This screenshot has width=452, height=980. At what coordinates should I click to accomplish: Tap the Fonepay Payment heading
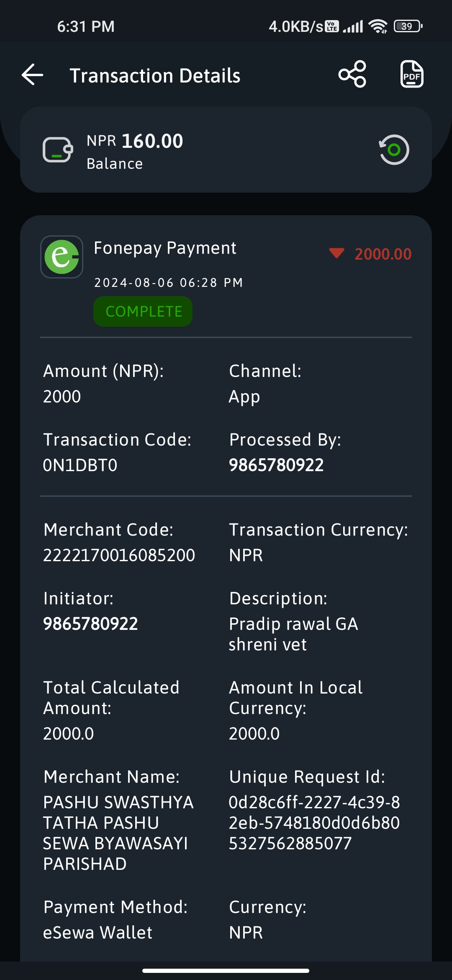click(x=165, y=248)
